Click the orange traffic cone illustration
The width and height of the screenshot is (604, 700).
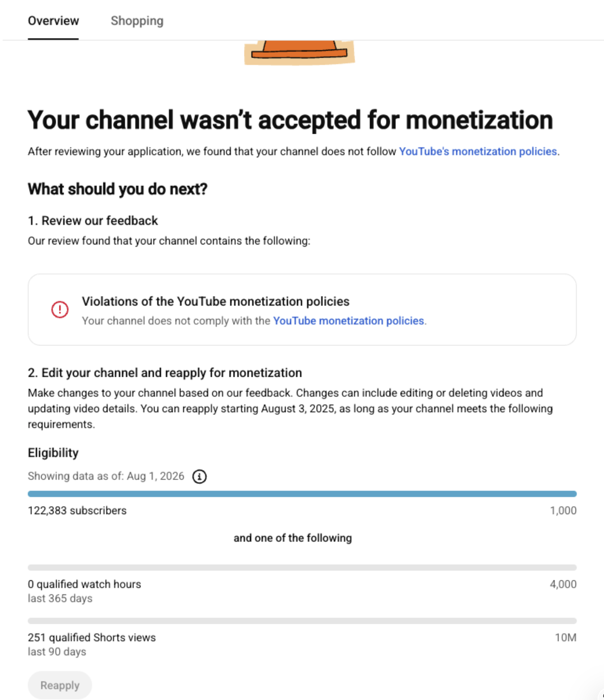pyautogui.click(x=299, y=52)
